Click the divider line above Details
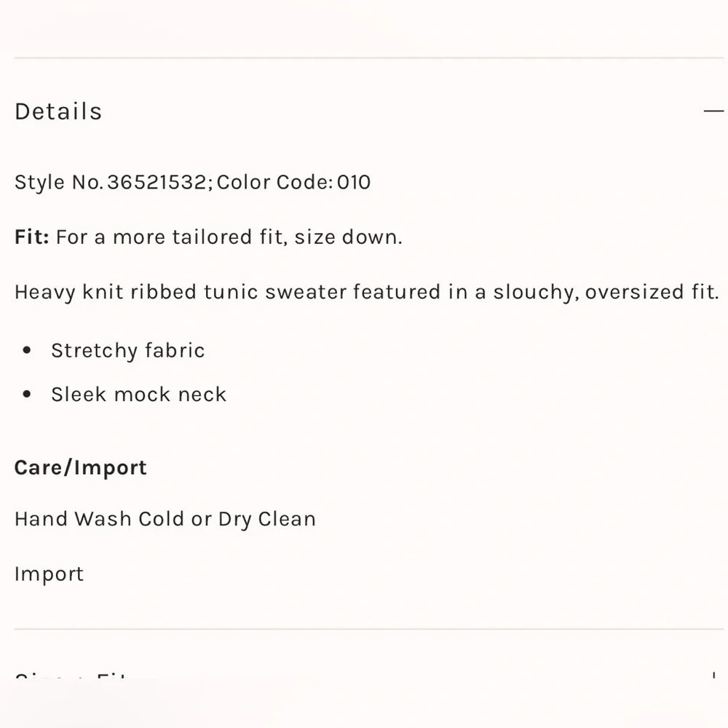The height and width of the screenshot is (728, 728). pyautogui.click(x=364, y=58)
